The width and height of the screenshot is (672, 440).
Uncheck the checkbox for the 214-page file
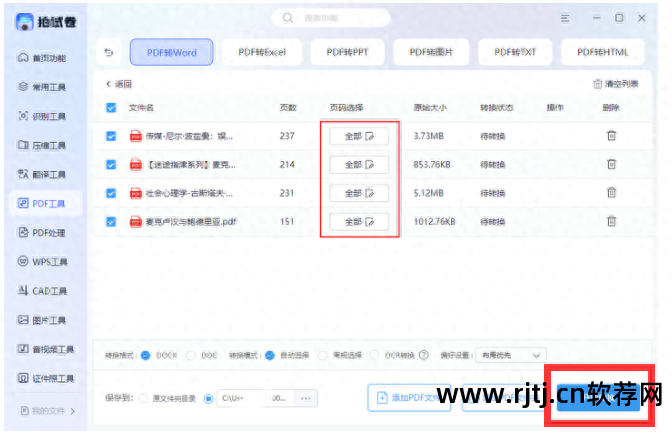(x=111, y=165)
